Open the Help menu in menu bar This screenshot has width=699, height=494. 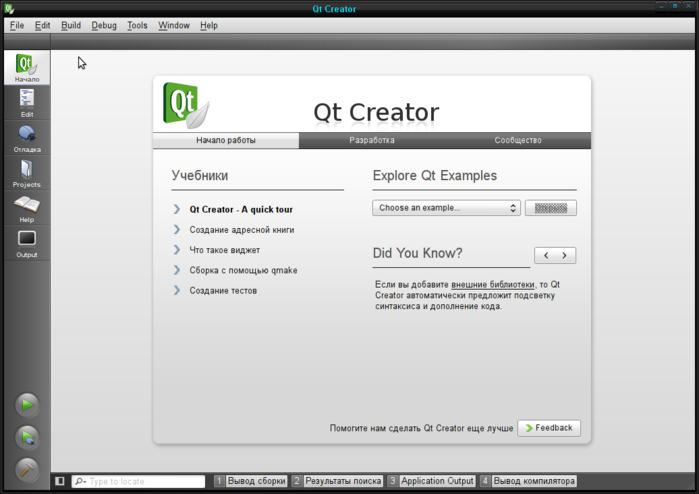[209, 25]
